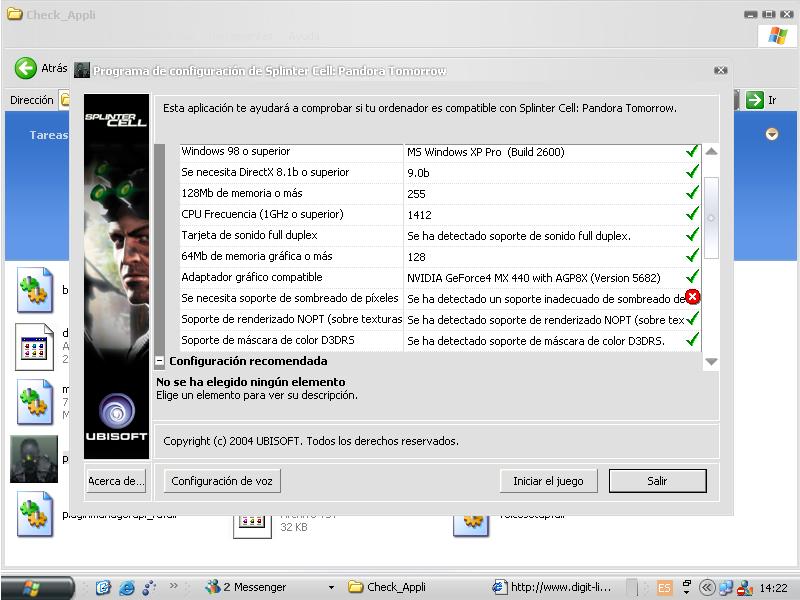The width and height of the screenshot is (800, 600).
Task: Click the blue dots quick launch icon
Action: click(149, 588)
